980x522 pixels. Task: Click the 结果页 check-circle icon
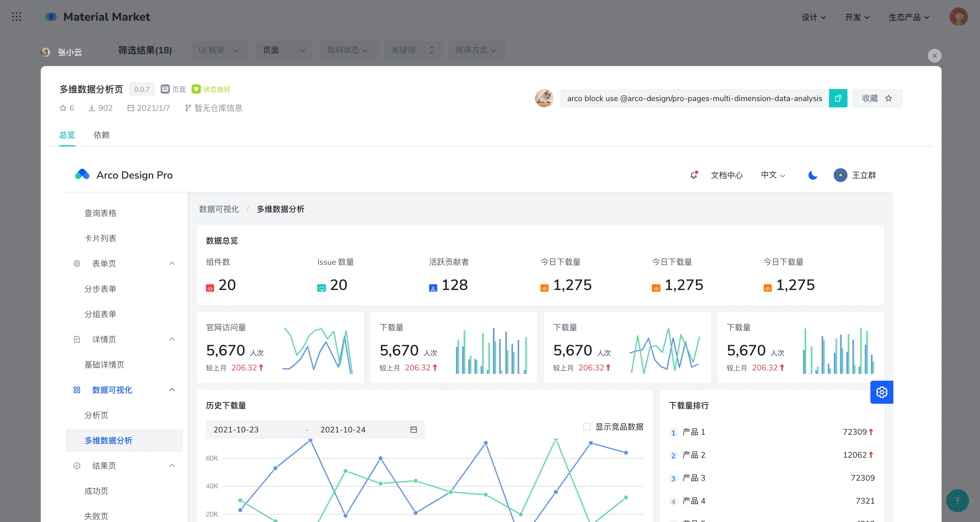click(77, 466)
